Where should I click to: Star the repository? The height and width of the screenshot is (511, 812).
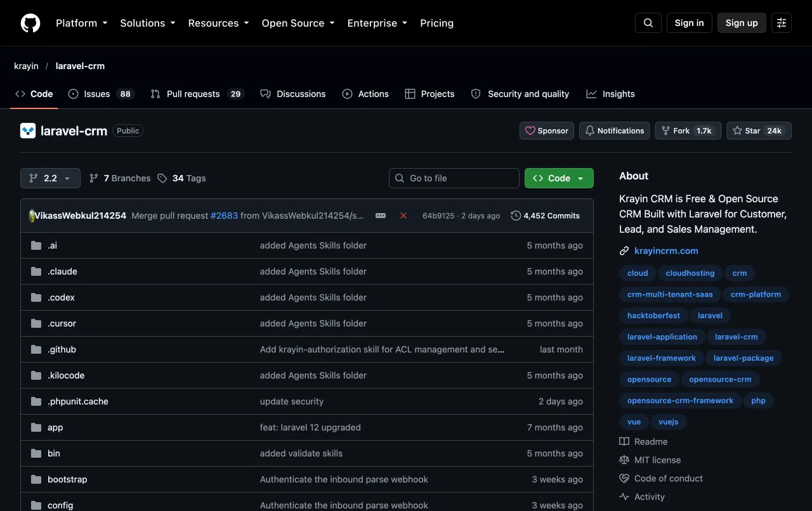759,131
